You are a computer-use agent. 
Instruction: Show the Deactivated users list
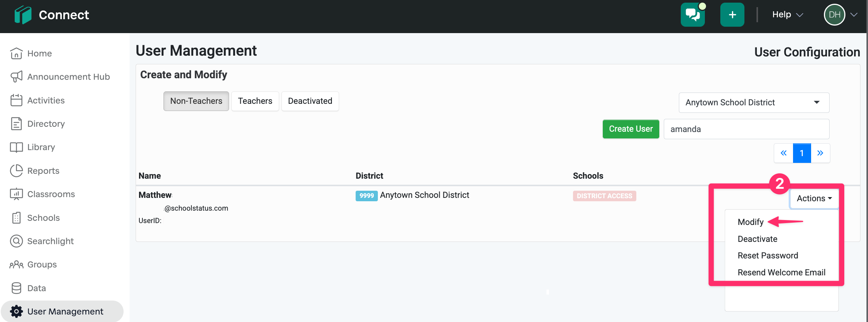(310, 101)
